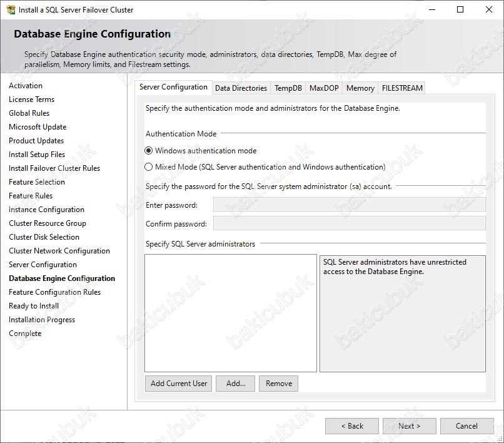Viewport: 504px width, 443px height.
Task: Click the License Terms step
Action: coord(31,99)
